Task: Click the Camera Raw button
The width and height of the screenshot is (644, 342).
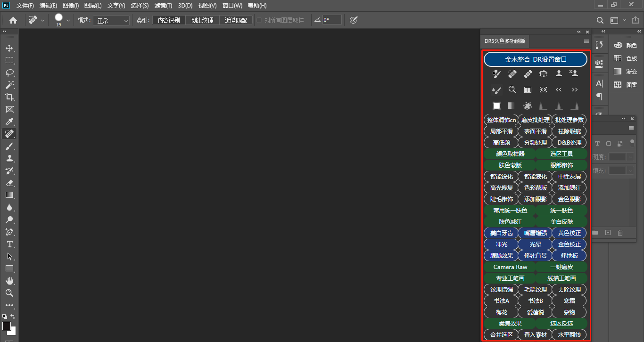Action: tap(510, 267)
